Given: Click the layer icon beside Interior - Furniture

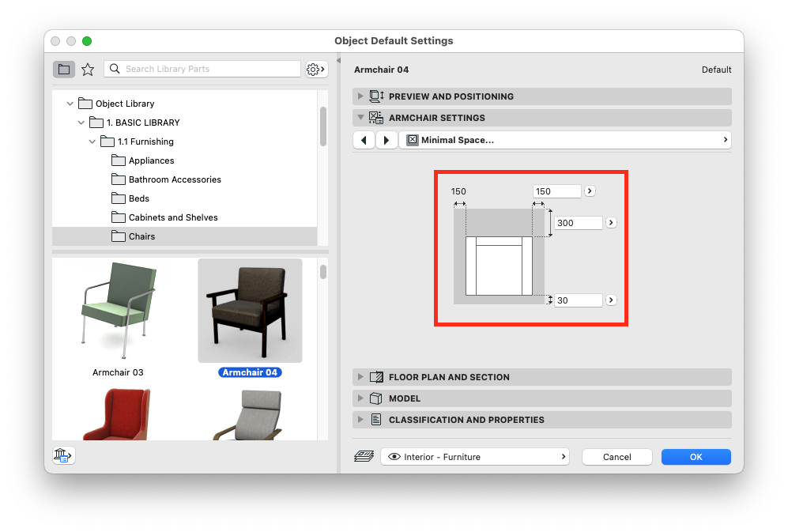Looking at the screenshot, I should [x=364, y=457].
